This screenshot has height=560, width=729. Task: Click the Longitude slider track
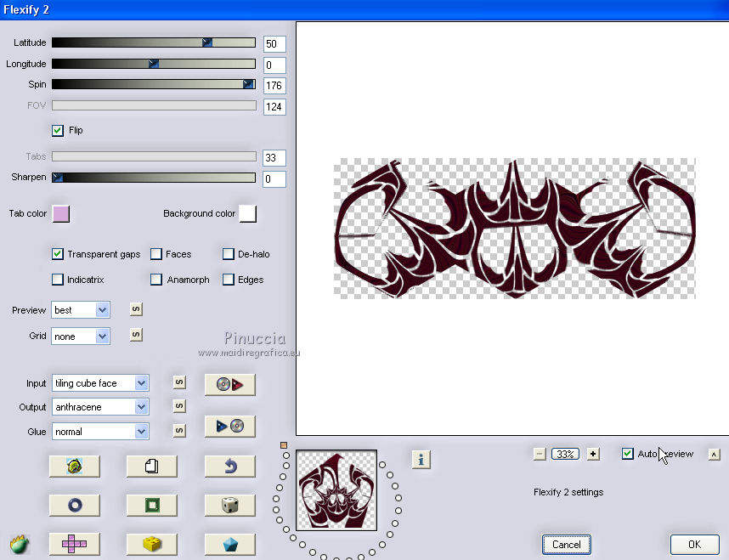tap(154, 64)
